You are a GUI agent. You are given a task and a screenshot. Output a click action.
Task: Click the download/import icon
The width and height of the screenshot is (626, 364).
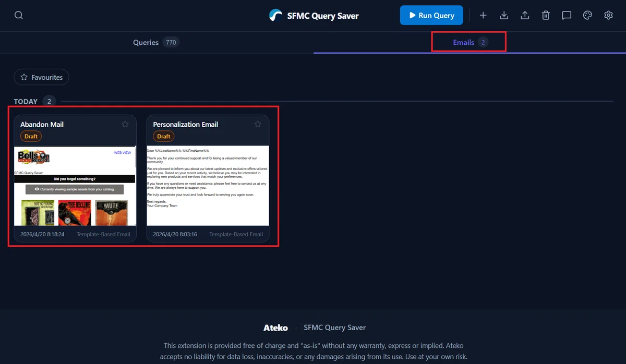pyautogui.click(x=504, y=16)
